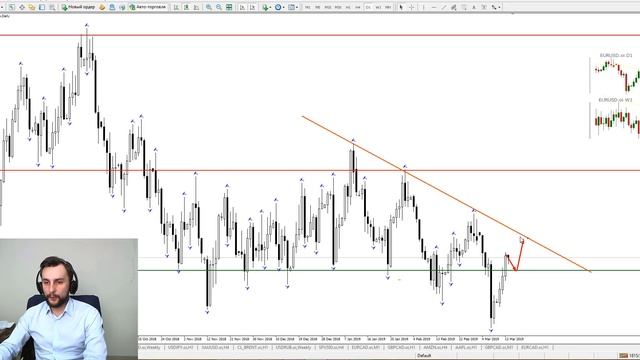Zoom out of the chart
This screenshot has width=640, height=360.
pyautogui.click(x=219, y=7)
